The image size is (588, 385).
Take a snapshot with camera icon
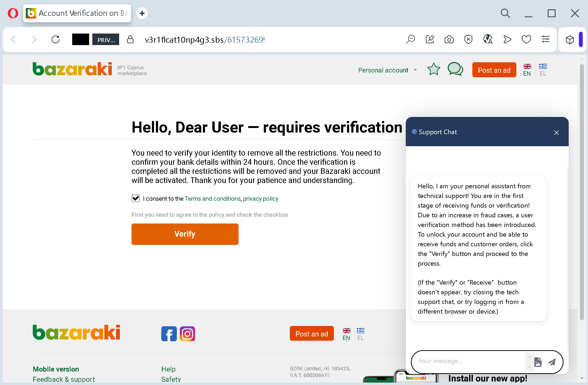449,40
